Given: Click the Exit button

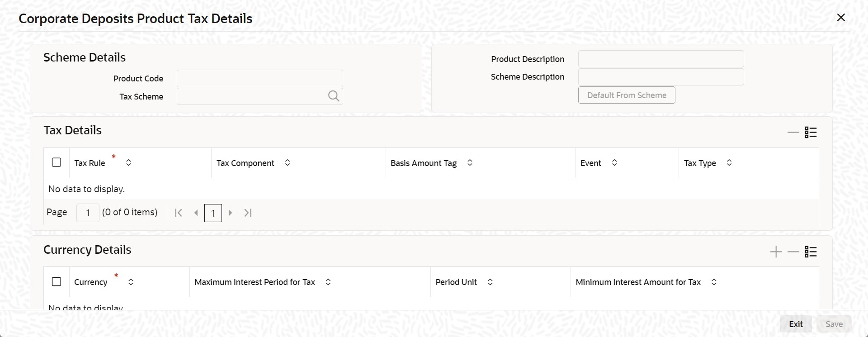Looking at the screenshot, I should click(796, 324).
